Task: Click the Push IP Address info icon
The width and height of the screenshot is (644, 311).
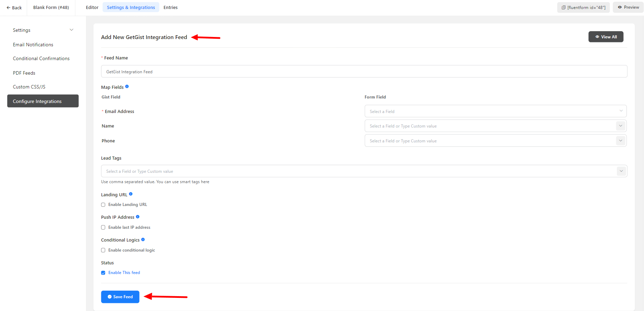Action: pos(138,217)
